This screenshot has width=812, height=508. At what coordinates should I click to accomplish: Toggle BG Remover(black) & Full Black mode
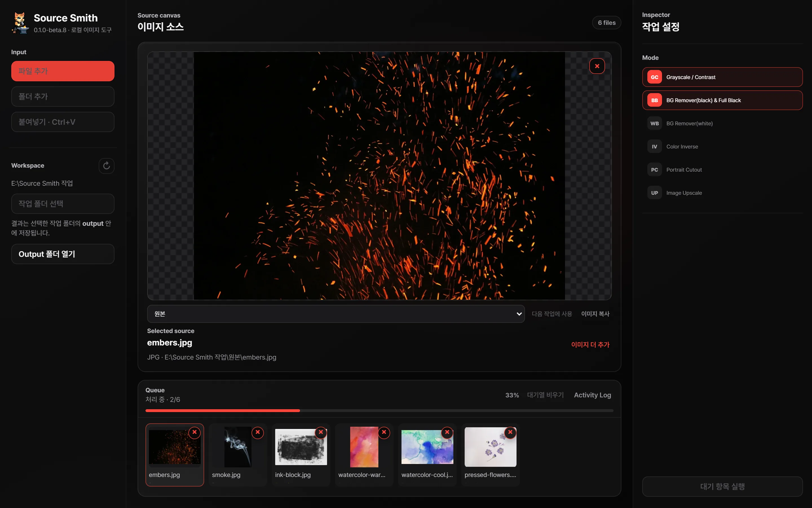point(722,100)
